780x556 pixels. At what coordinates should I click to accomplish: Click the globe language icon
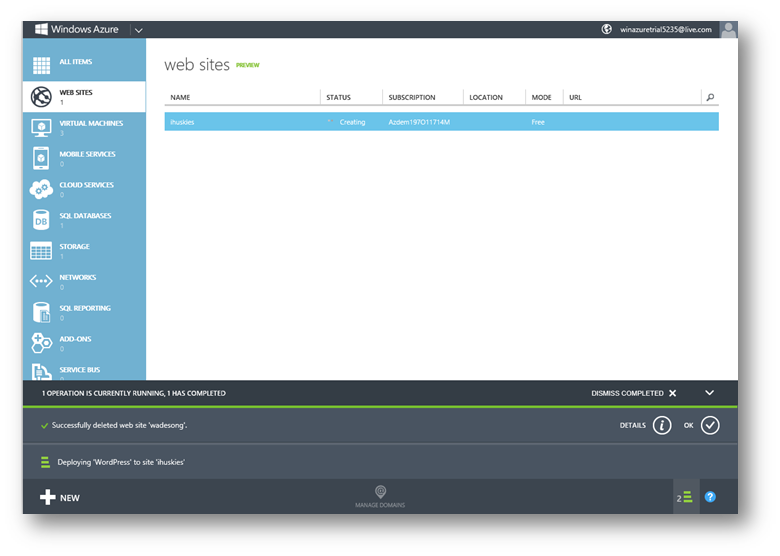[x=606, y=29]
